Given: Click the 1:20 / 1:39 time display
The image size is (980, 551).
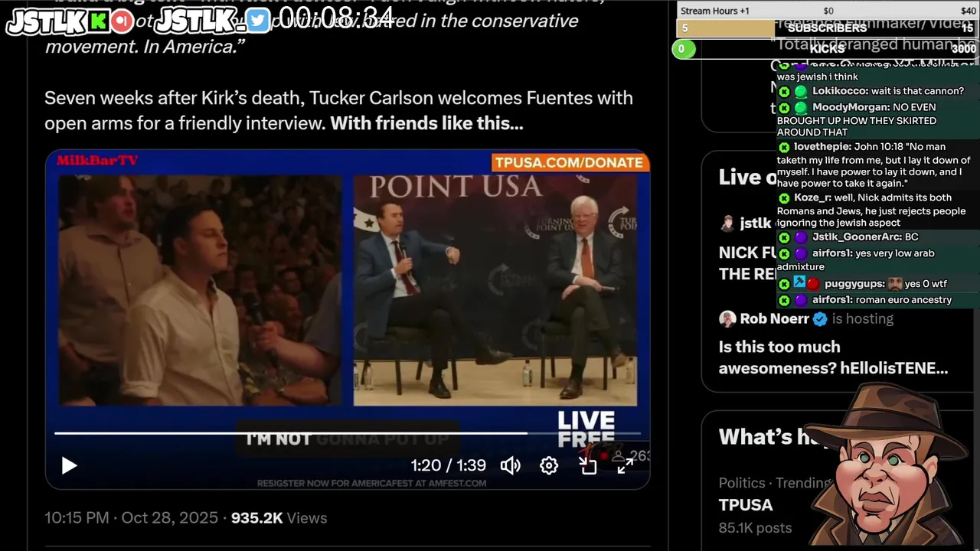Looking at the screenshot, I should [448, 465].
